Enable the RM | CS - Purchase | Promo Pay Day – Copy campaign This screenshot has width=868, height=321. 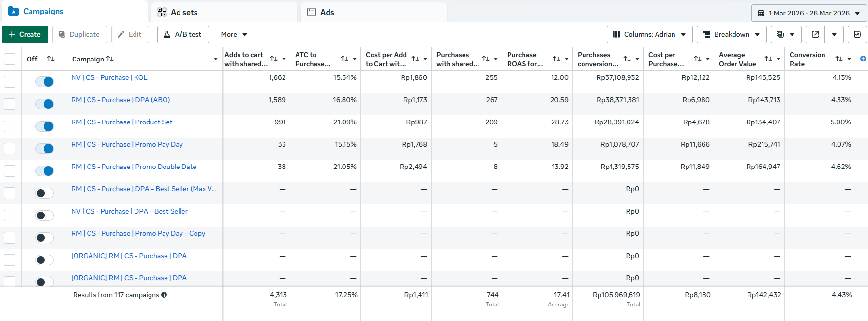(45, 238)
